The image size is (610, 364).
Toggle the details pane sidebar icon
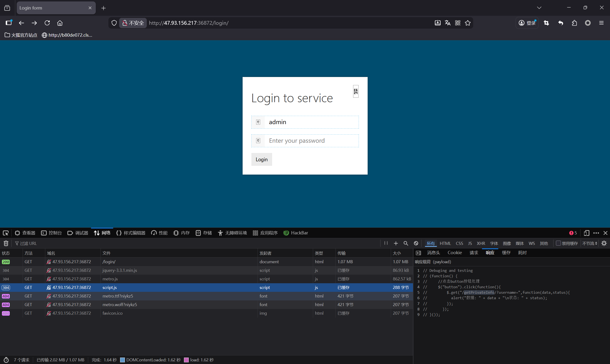[x=418, y=253]
